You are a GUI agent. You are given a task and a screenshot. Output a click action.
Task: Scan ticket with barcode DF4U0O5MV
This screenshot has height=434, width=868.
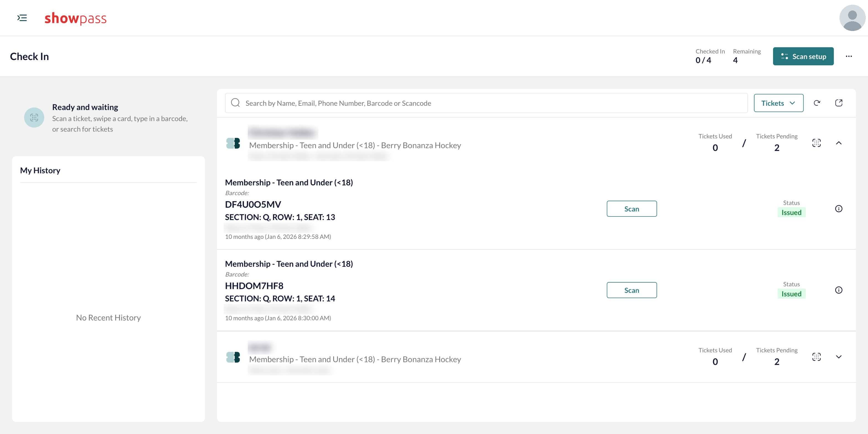tap(631, 209)
